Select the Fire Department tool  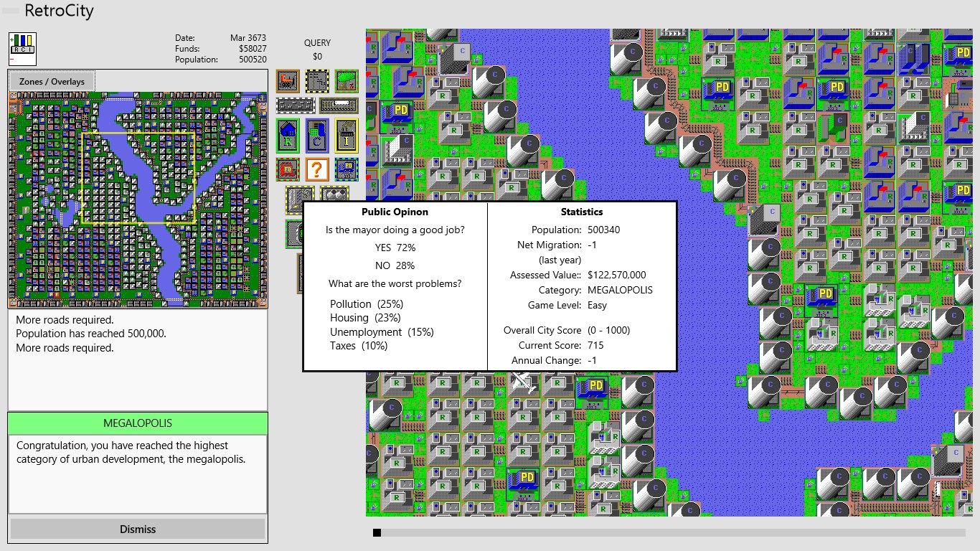click(288, 169)
